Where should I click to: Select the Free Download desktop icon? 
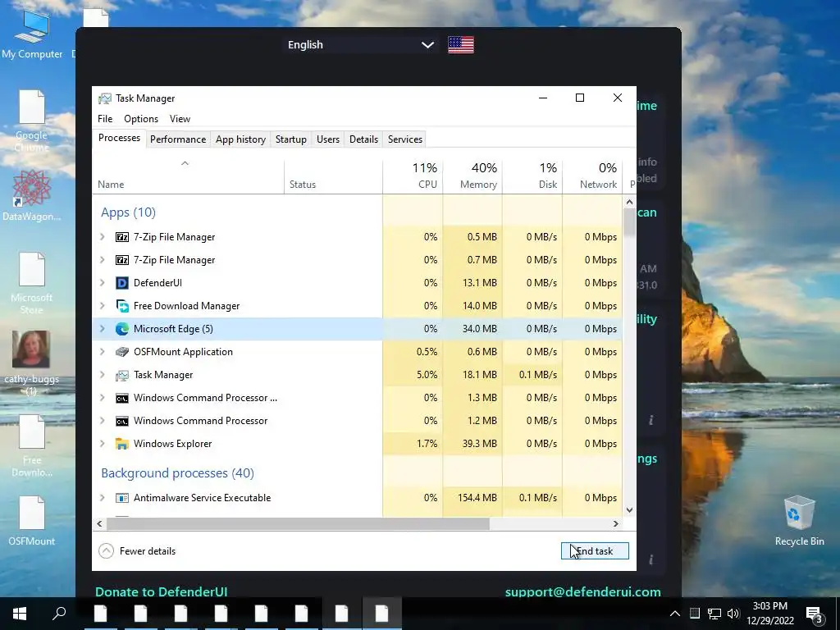32,446
